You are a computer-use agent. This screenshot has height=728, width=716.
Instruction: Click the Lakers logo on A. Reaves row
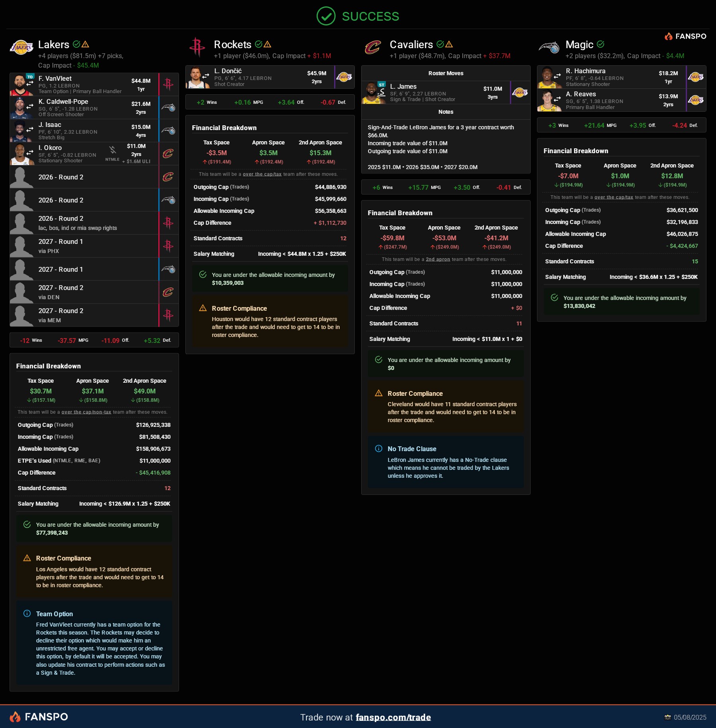[x=696, y=100]
